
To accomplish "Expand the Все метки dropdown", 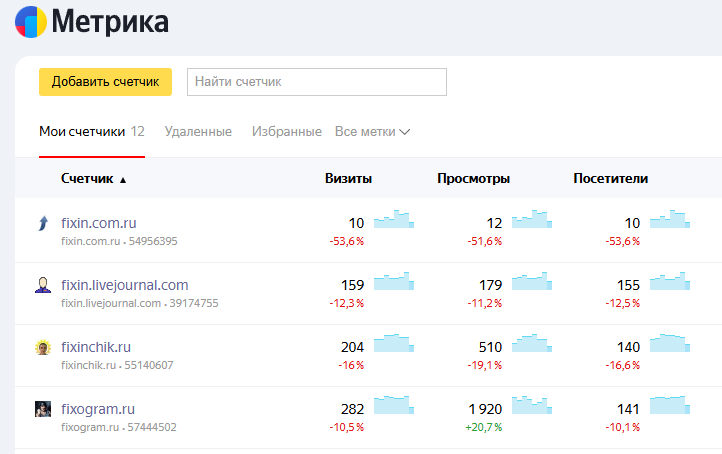I will pos(372,132).
